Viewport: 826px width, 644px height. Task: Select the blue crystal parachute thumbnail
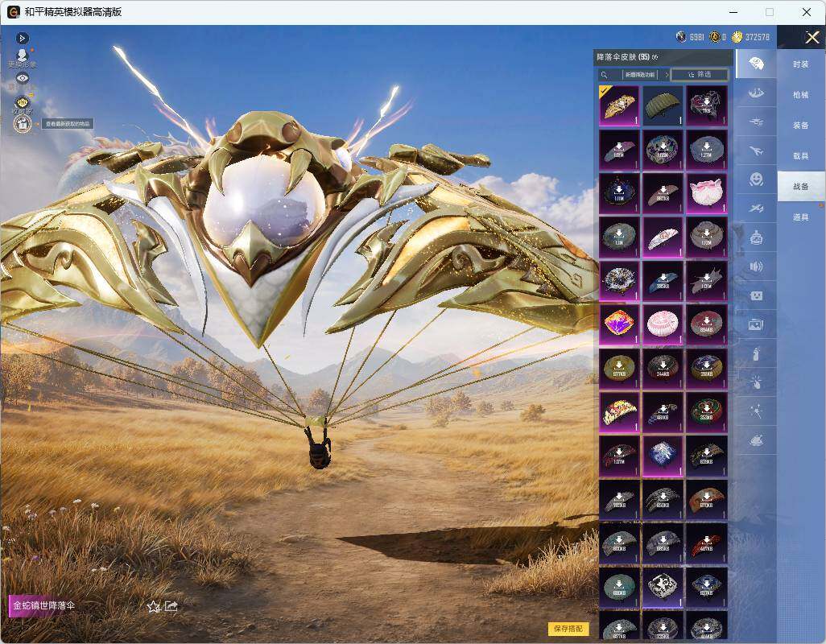click(663, 455)
